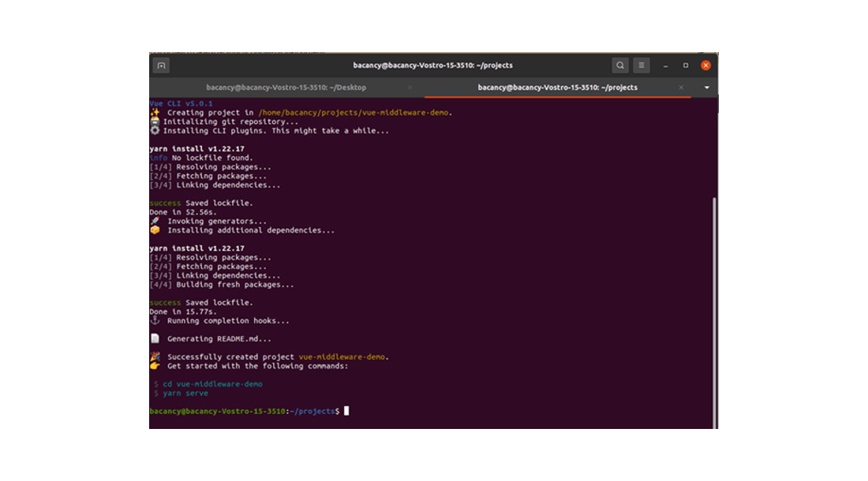Open a new terminal tab
This screenshot has height=481, width=868.
161,65
